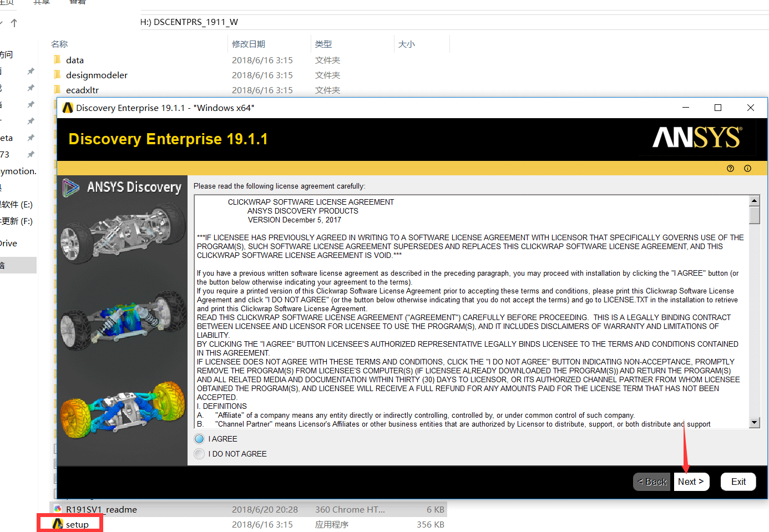The width and height of the screenshot is (769, 532).
Task: Minimize the Discovery Enterprise installer window
Action: (x=686, y=108)
